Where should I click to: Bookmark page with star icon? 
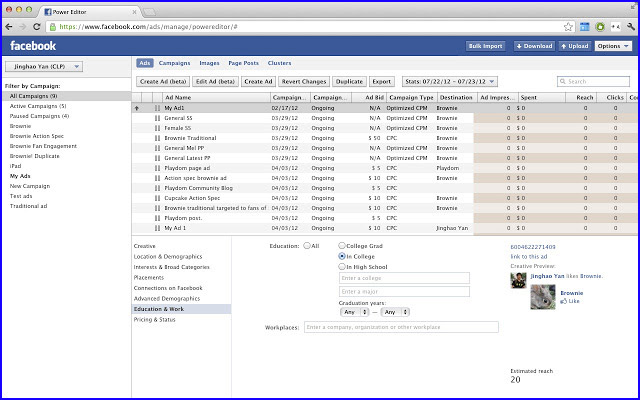coord(568,27)
